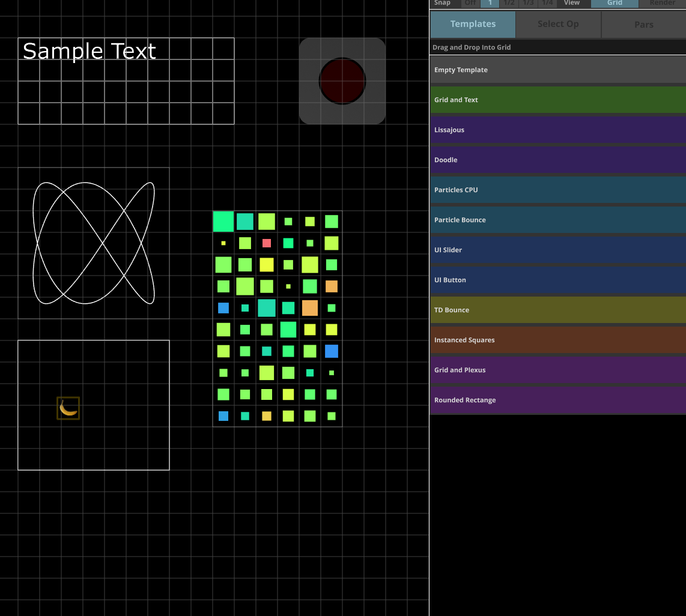The height and width of the screenshot is (616, 686).
Task: Select the Rounded Rectange template
Action: pyautogui.click(x=557, y=400)
